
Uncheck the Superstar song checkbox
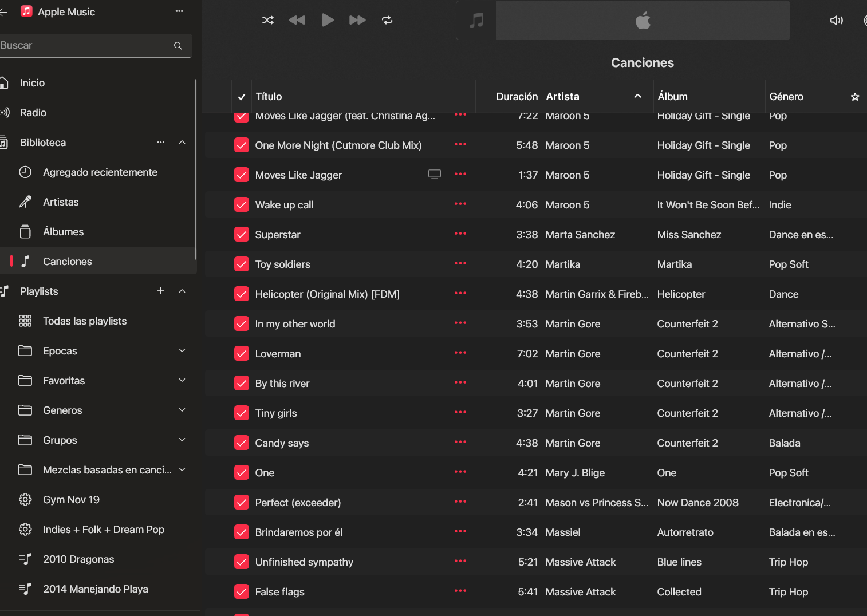coord(242,235)
